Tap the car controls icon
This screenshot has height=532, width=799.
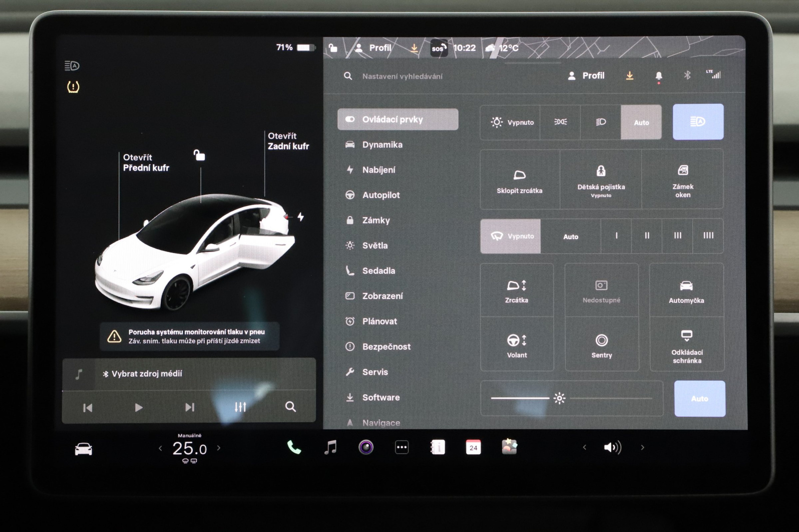pyautogui.click(x=83, y=449)
